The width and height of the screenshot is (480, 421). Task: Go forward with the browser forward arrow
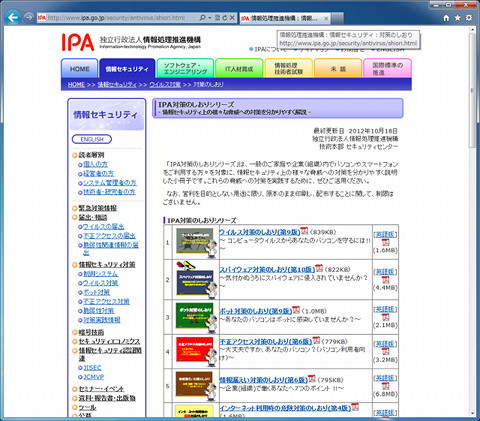(29, 17)
